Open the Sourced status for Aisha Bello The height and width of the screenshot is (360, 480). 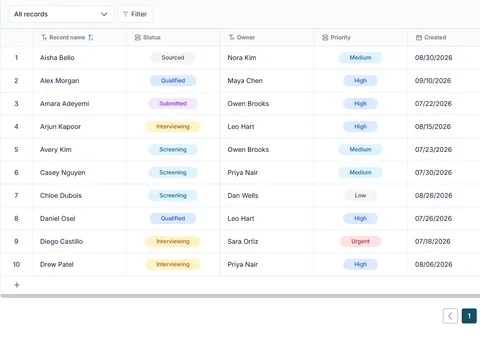tap(173, 58)
